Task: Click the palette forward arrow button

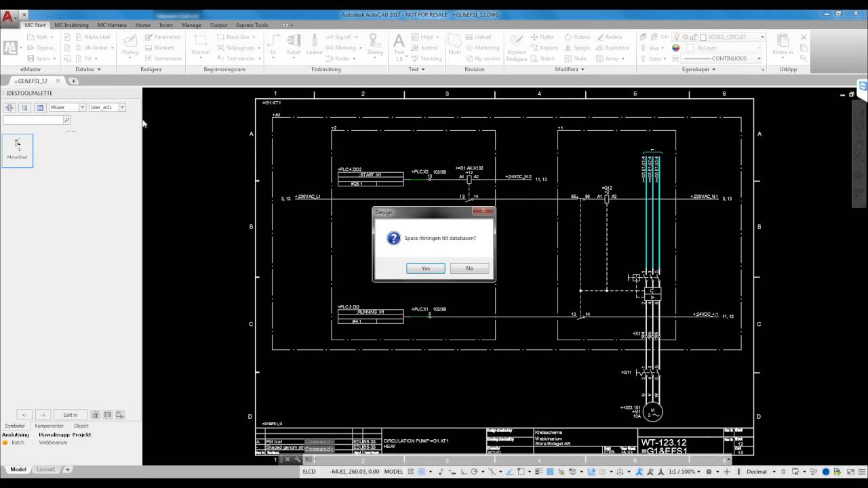Action: pos(42,415)
